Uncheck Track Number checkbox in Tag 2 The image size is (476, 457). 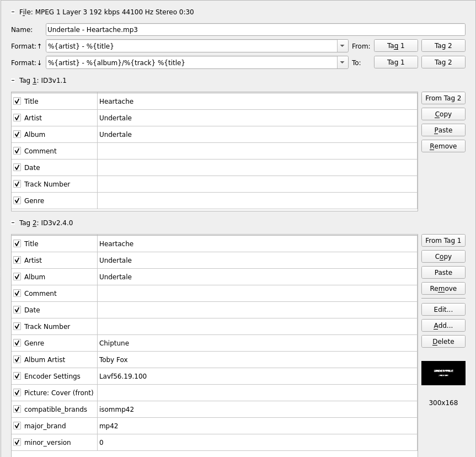[17, 326]
